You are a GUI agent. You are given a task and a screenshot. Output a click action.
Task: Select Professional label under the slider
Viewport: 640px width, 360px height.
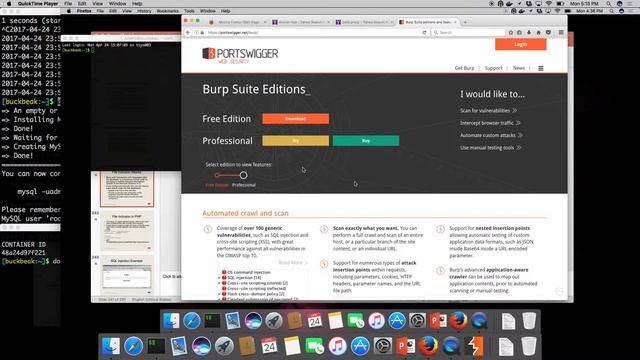(244, 185)
